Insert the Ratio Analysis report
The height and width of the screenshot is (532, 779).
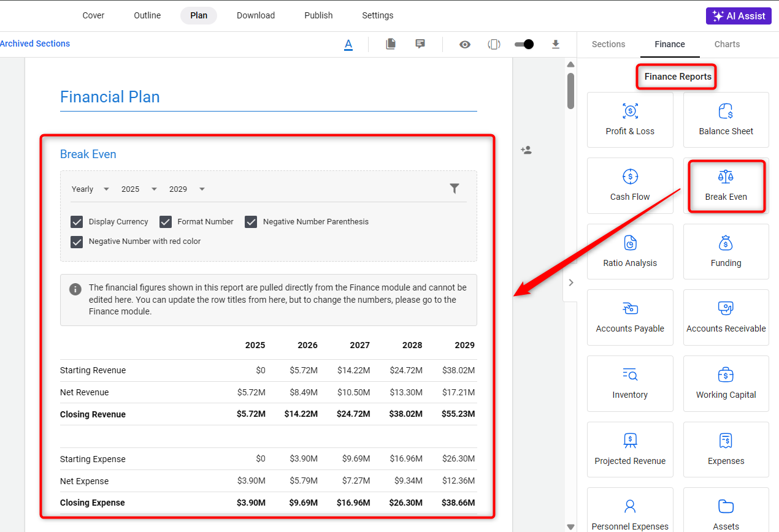pyautogui.click(x=630, y=251)
